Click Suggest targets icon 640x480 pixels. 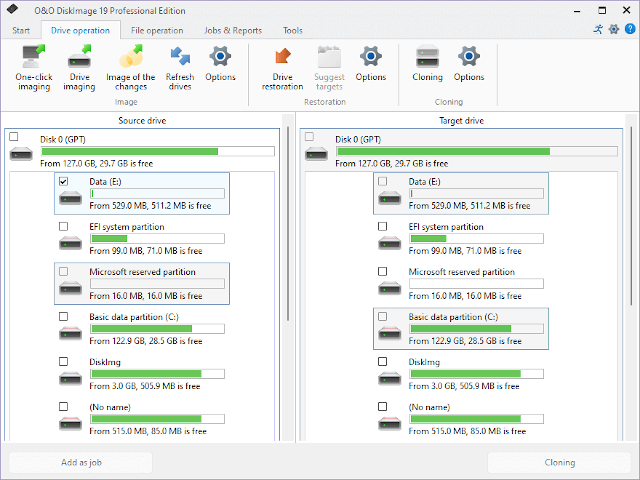[329, 57]
